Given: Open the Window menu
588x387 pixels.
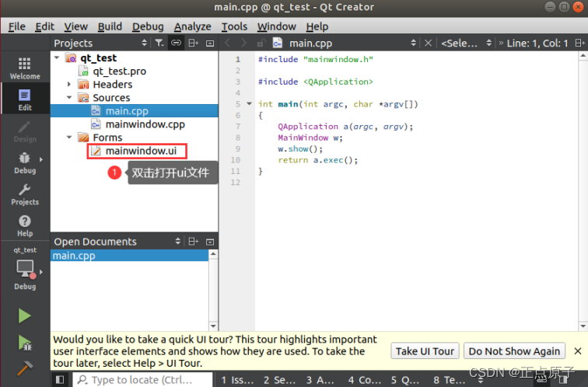Looking at the screenshot, I should (276, 26).
